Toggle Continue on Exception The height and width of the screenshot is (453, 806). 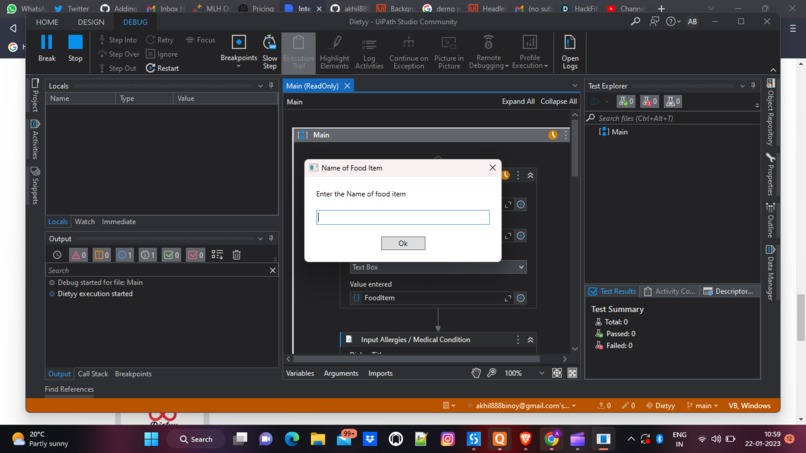(409, 51)
